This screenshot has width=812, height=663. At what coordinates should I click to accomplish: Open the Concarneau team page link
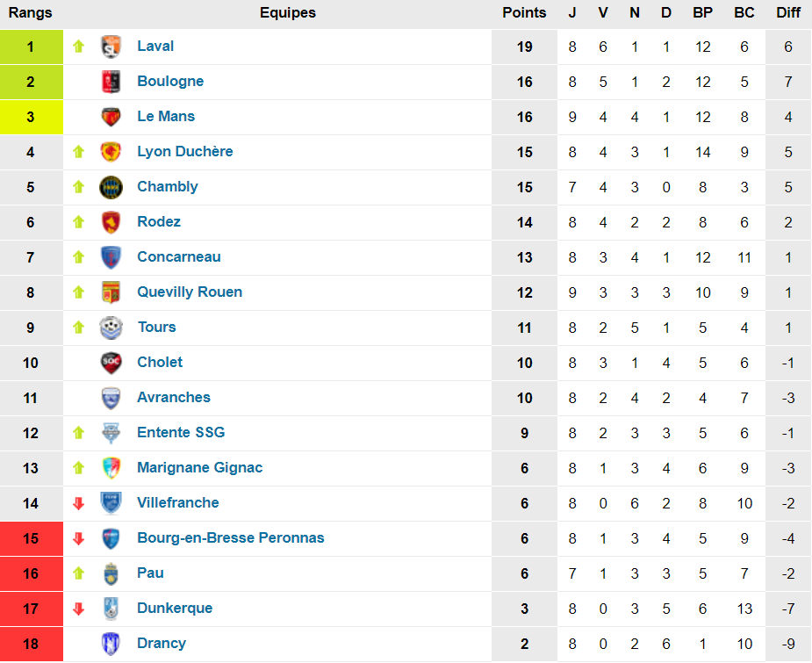click(x=179, y=257)
